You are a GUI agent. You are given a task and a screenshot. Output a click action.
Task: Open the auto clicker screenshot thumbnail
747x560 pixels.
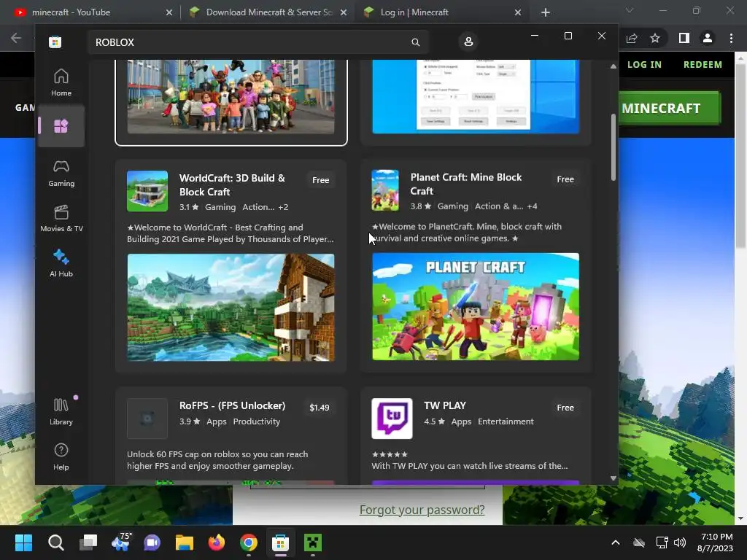coord(476,96)
